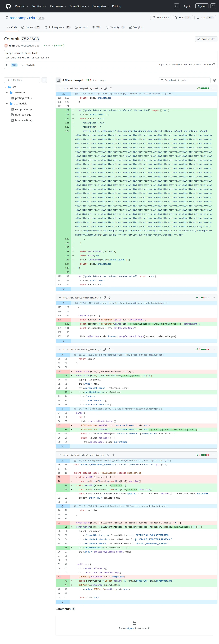
Task: Collapse the test/system folder in tree
Action: (7, 93)
